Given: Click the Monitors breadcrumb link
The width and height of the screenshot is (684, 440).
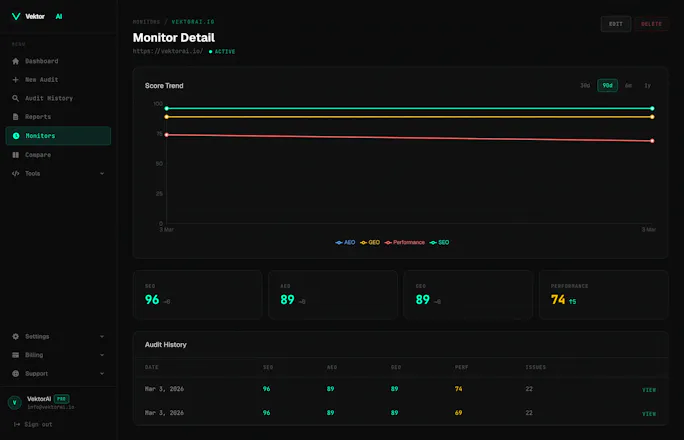Looking at the screenshot, I should point(147,22).
